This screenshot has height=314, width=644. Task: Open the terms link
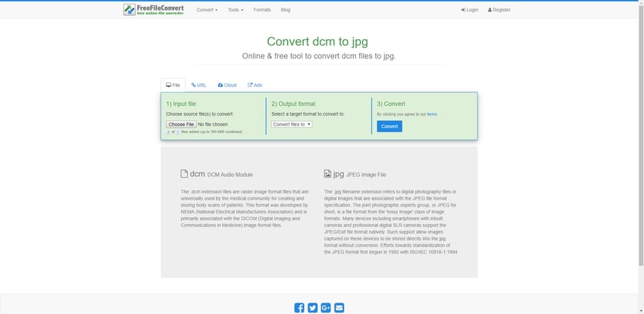click(x=432, y=114)
